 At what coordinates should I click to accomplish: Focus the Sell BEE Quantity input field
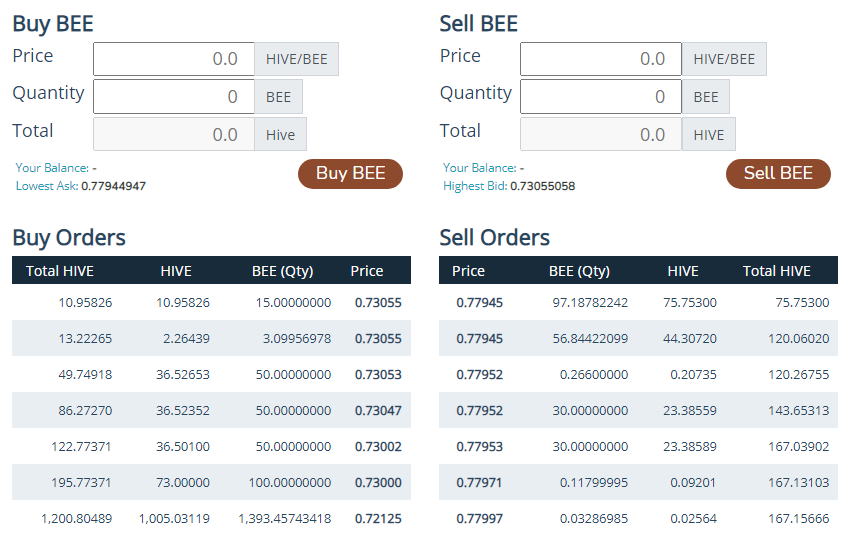click(601, 96)
